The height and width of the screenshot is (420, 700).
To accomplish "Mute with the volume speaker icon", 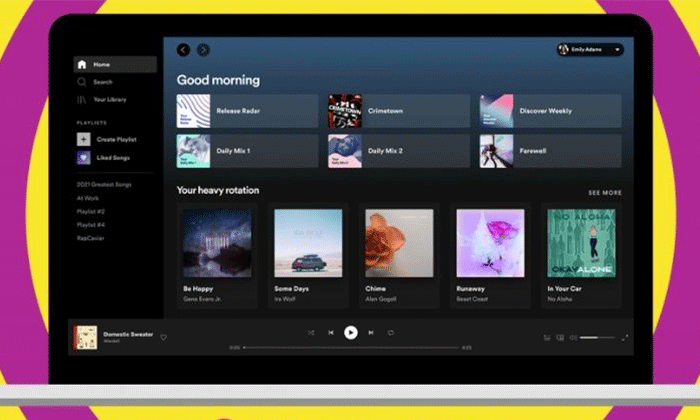I will pyautogui.click(x=573, y=337).
